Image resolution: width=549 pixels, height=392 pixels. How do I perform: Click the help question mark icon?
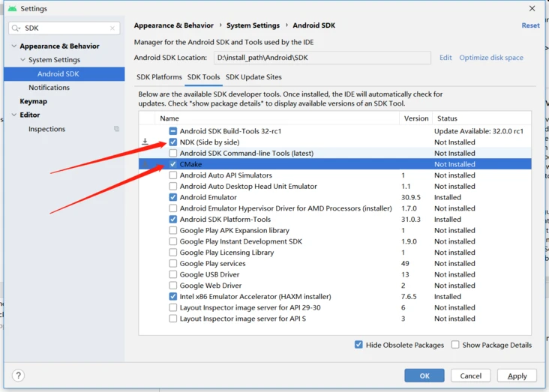coord(19,376)
